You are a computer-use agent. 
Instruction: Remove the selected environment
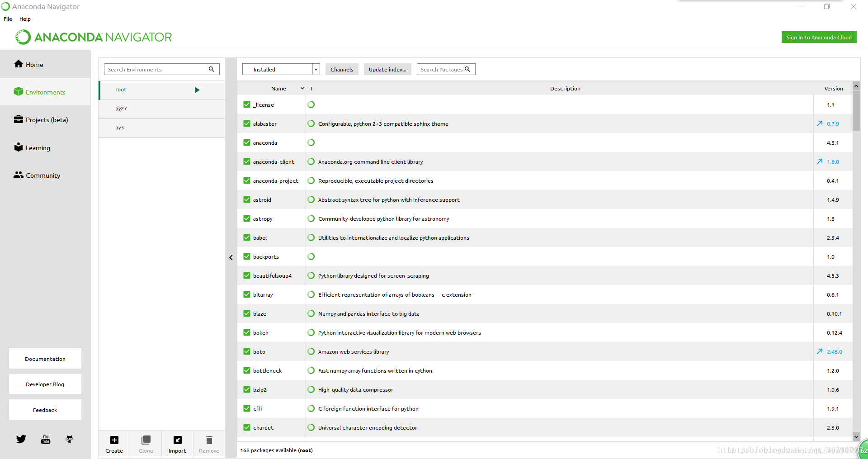point(209,444)
